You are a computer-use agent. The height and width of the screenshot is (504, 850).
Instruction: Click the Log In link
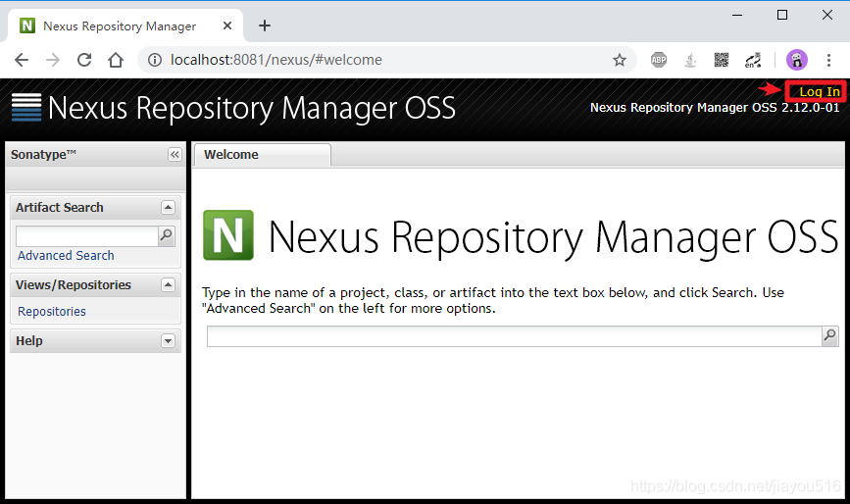pos(819,92)
